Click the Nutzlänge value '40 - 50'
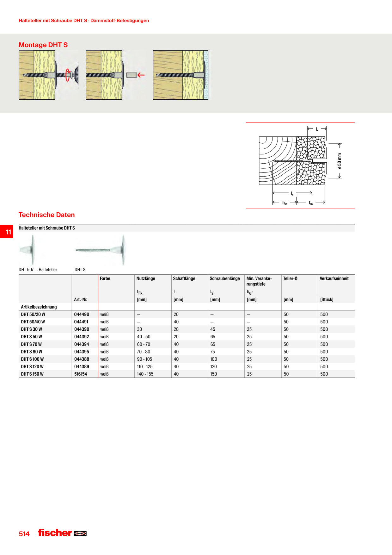This screenshot has width=392, height=555. pyautogui.click(x=144, y=337)
